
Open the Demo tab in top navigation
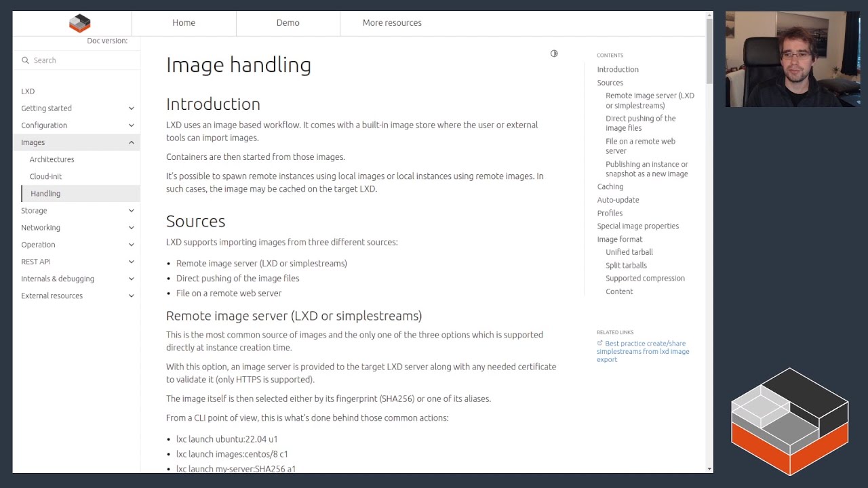click(288, 23)
